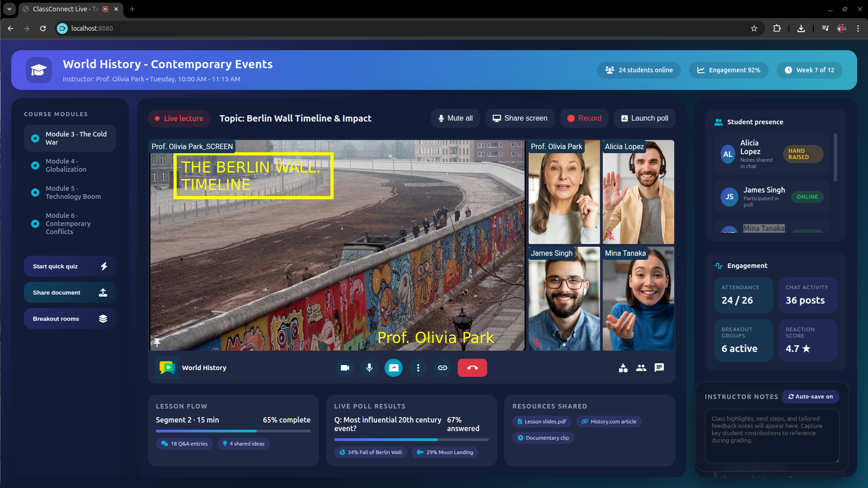
Task: Open the chat message icon
Action: pos(659,368)
